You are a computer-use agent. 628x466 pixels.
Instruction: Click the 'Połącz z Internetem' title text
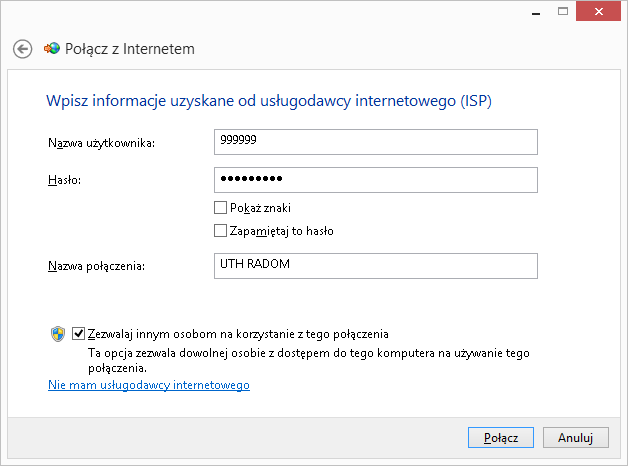pos(130,49)
